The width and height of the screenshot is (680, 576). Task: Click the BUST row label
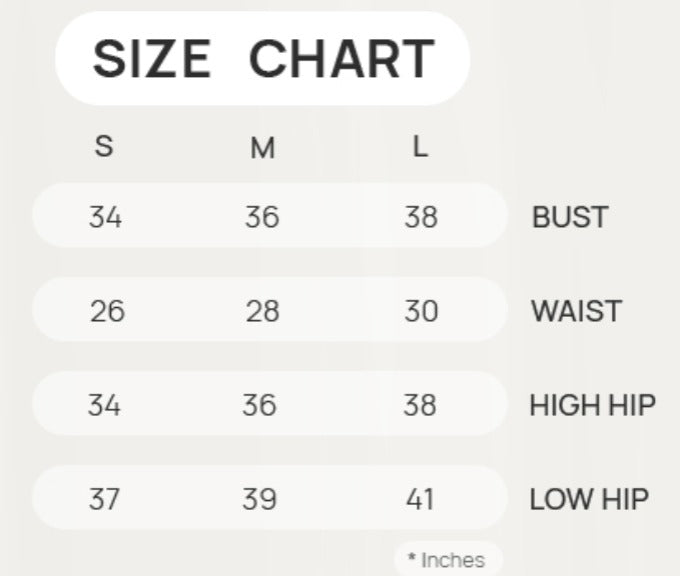(570, 217)
